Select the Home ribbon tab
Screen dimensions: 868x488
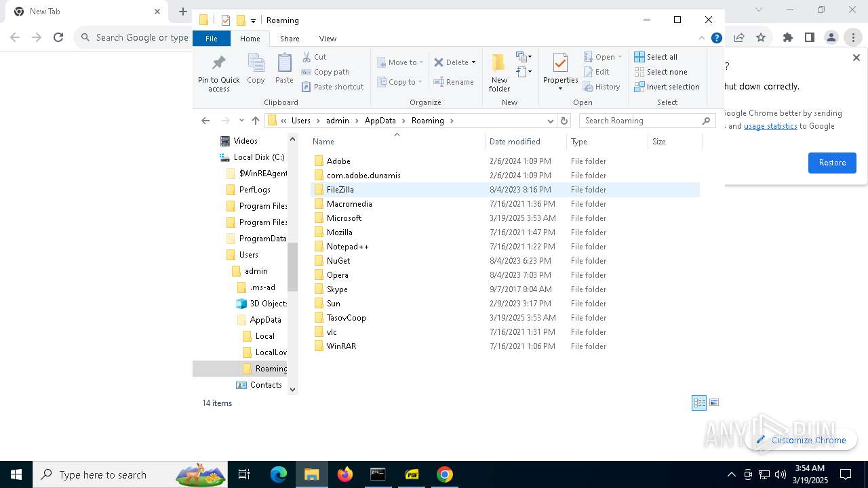(x=250, y=39)
